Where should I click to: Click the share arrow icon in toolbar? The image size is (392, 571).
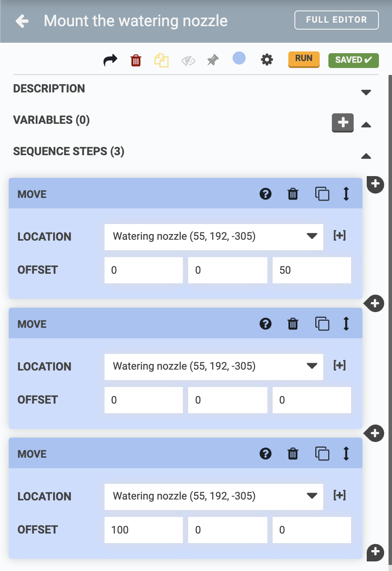pyautogui.click(x=110, y=60)
